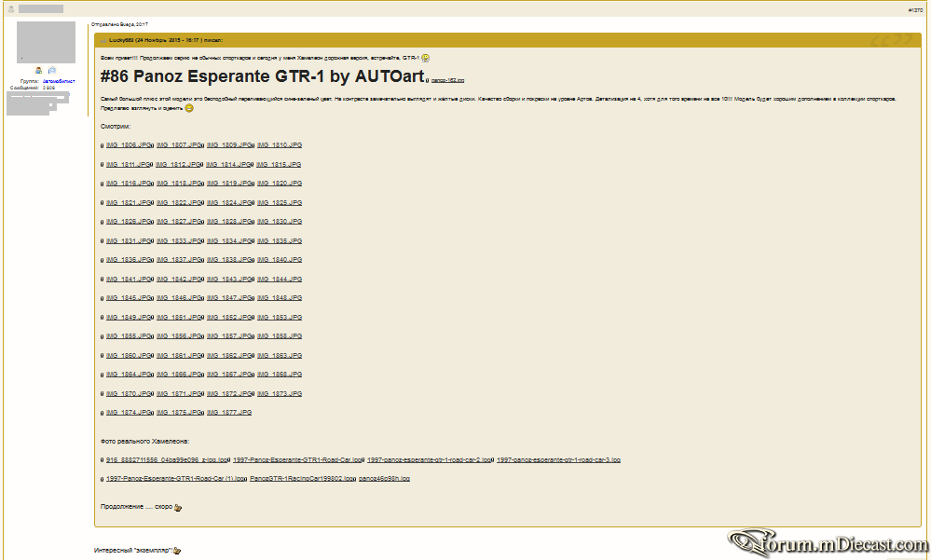The width and height of the screenshot is (931, 560).
Task: Open attachment IMG_1810.JPG
Action: [x=280, y=145]
